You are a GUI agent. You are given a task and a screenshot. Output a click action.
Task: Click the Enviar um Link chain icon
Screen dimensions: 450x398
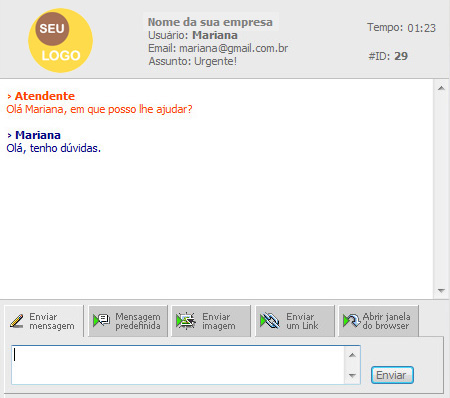pyautogui.click(x=270, y=321)
